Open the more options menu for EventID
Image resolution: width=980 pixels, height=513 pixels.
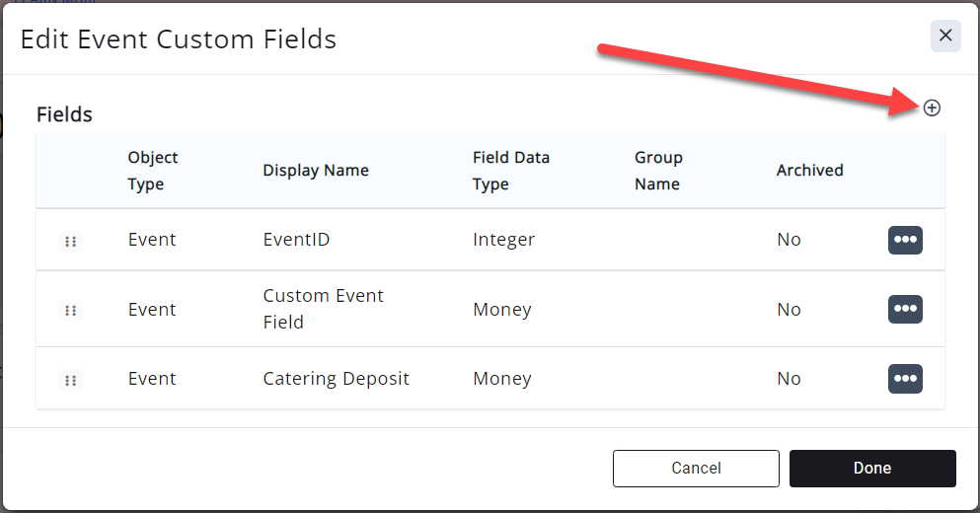tap(905, 240)
